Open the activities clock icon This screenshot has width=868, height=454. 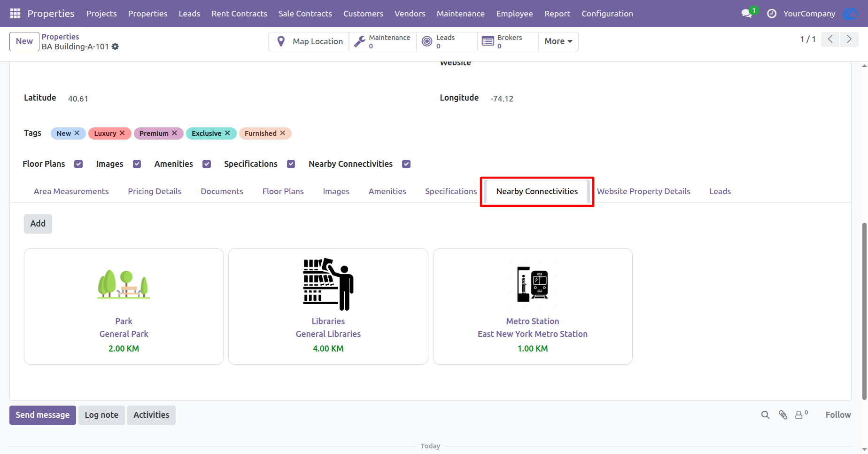pos(771,14)
